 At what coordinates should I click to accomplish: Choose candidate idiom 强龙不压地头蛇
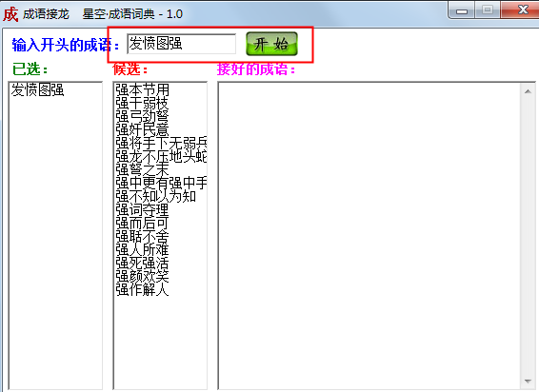[x=161, y=157]
